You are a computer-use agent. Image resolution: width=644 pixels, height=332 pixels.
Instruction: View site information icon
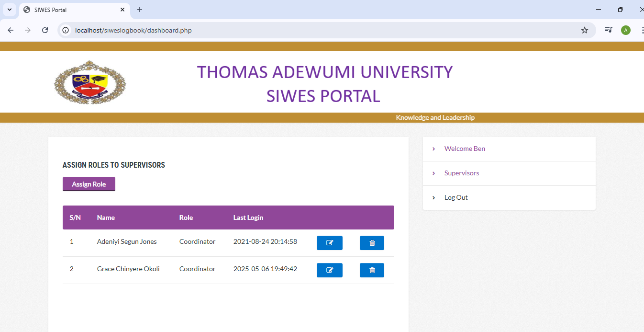click(x=67, y=30)
